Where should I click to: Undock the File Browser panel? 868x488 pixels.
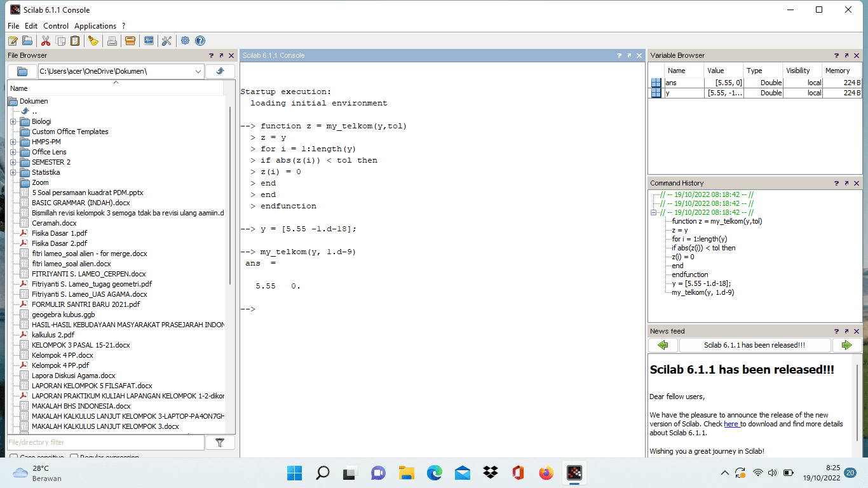click(221, 56)
